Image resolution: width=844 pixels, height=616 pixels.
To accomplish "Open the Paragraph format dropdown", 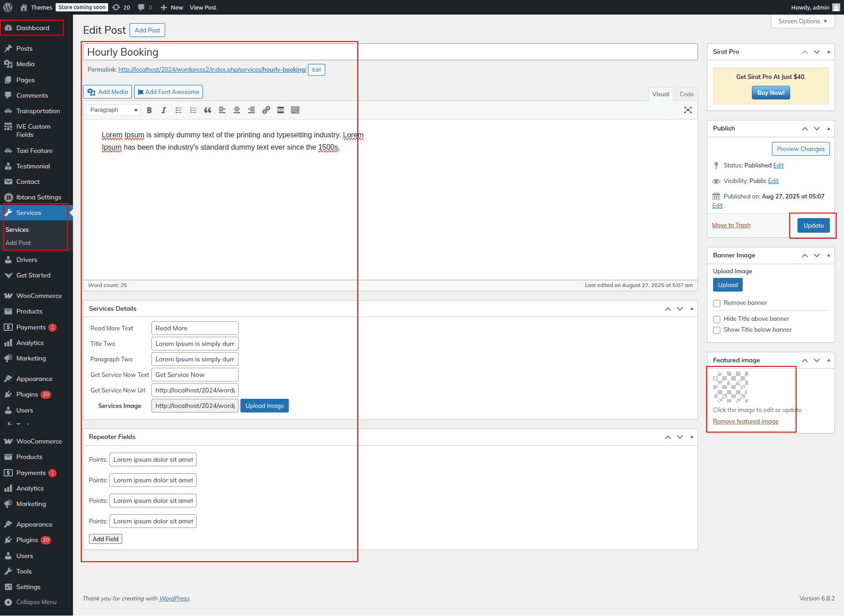I will pos(113,110).
